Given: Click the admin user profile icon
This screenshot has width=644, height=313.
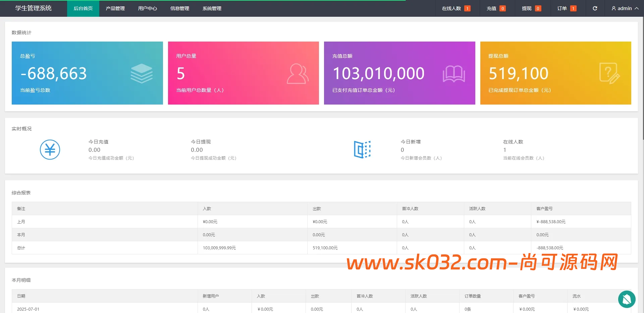Looking at the screenshot, I should pyautogui.click(x=613, y=8).
